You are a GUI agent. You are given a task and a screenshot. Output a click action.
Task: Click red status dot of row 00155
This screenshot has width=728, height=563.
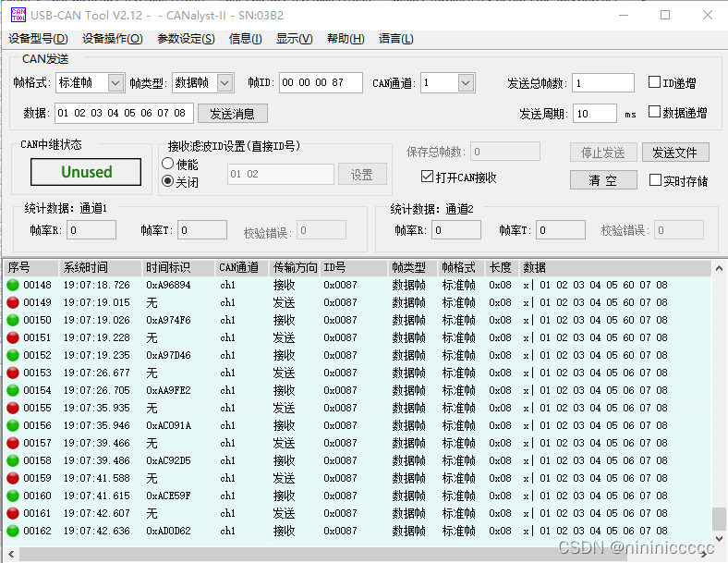(13, 408)
